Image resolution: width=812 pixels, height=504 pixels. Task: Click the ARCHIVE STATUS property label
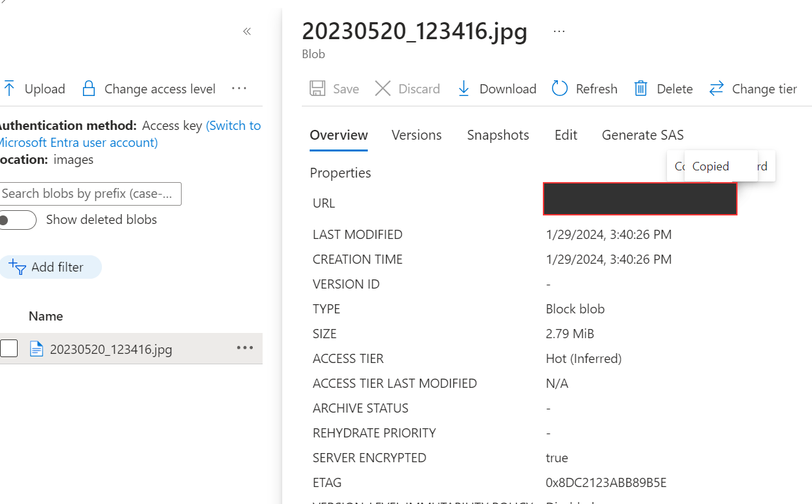point(361,408)
